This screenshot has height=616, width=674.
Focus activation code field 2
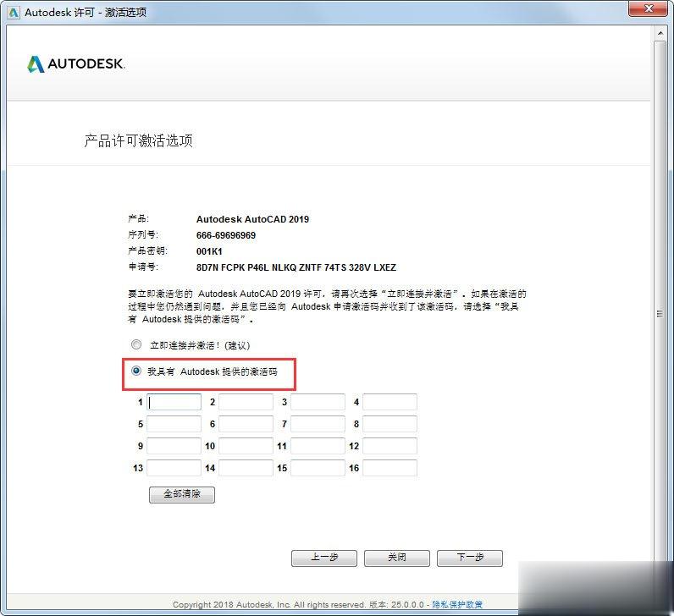[x=246, y=402]
